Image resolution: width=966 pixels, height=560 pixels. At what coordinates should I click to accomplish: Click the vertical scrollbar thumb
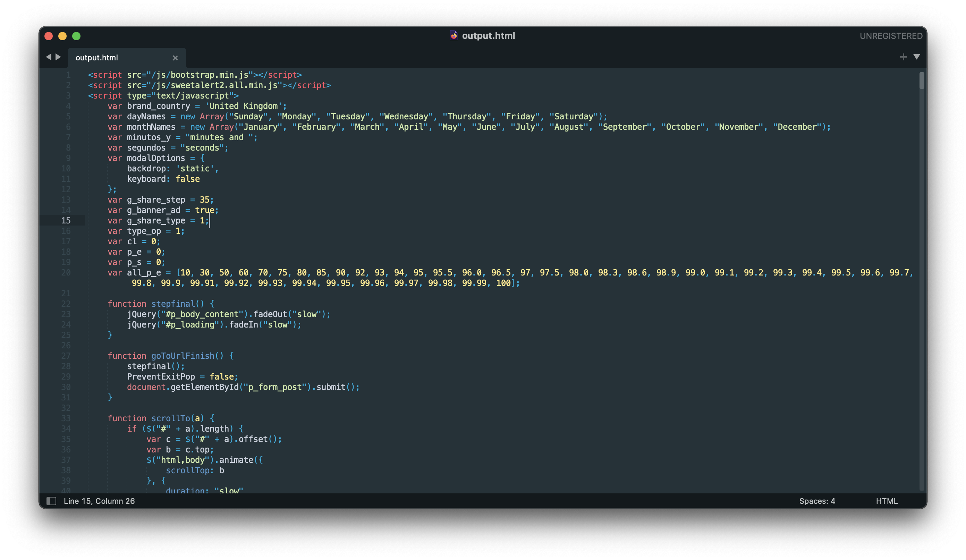tap(921, 80)
